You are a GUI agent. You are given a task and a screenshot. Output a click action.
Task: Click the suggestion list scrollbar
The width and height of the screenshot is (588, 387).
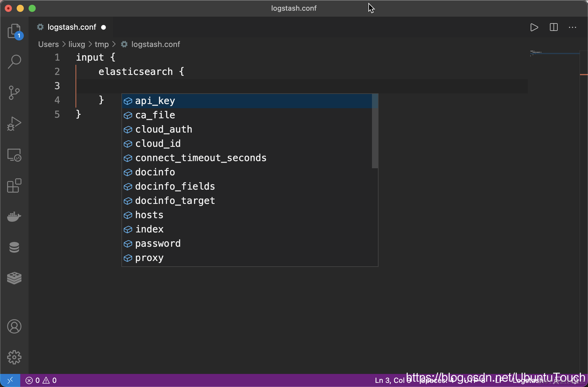click(375, 131)
